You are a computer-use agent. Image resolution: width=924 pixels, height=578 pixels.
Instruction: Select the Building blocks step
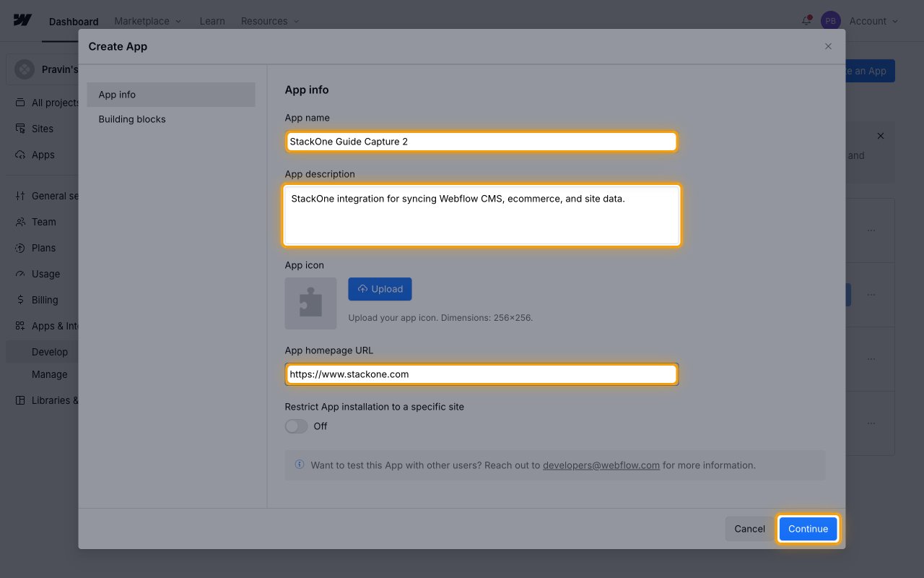point(171,119)
